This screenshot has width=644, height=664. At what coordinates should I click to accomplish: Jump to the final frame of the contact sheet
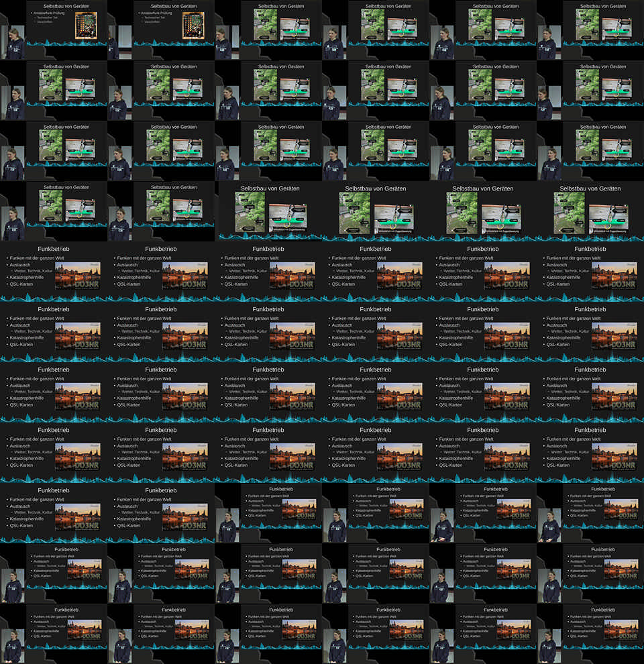[590, 634]
